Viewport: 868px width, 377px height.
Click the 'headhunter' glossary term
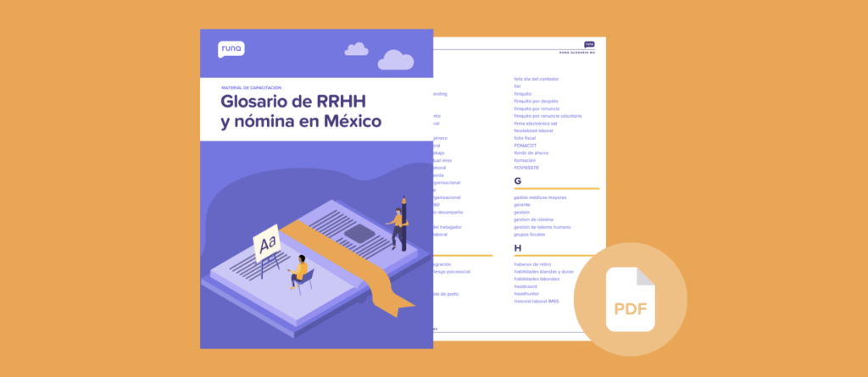click(528, 293)
